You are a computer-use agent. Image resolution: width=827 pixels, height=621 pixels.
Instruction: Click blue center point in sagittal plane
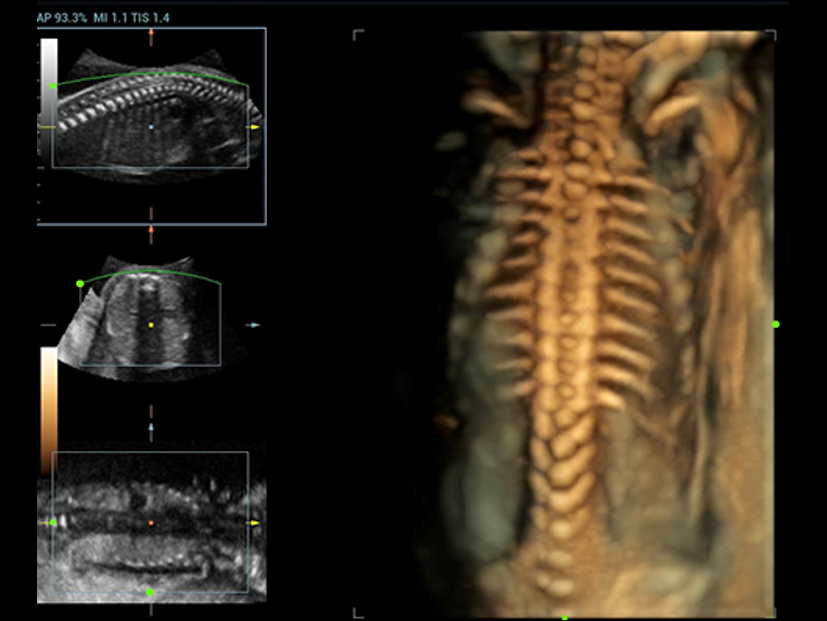[151, 127]
